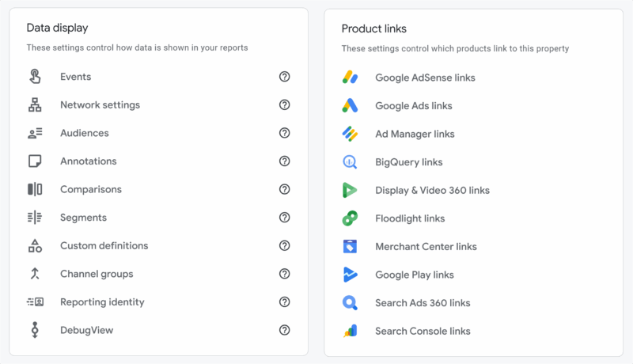
Task: Click the DebugView icon
Action: point(35,330)
